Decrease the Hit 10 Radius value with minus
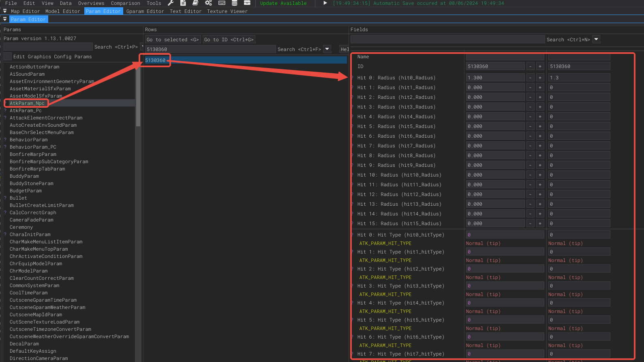The width and height of the screenshot is (644, 362). pos(530,175)
